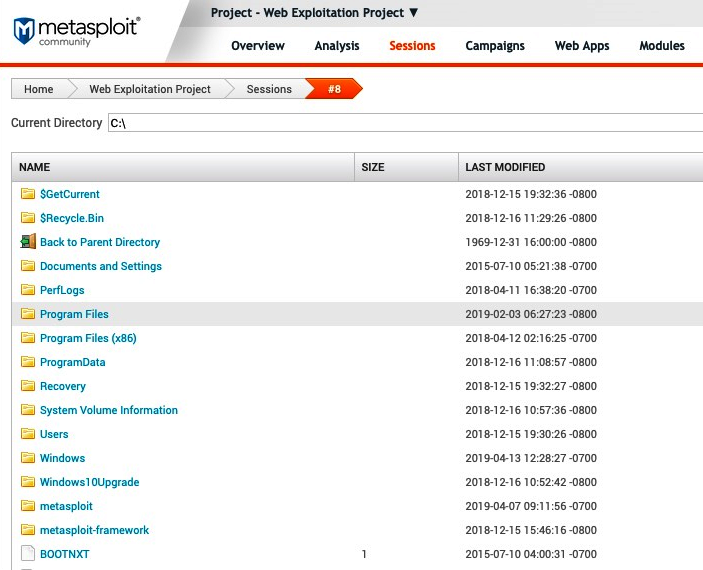The width and height of the screenshot is (703, 570).
Task: Open the Windows directory link
Action: pyautogui.click(x=62, y=458)
